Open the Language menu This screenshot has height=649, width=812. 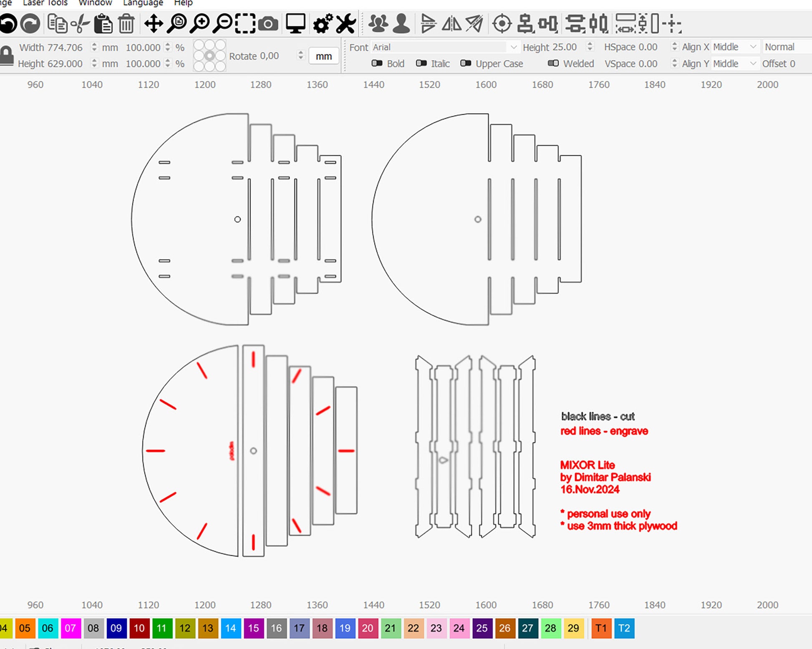[143, 3]
